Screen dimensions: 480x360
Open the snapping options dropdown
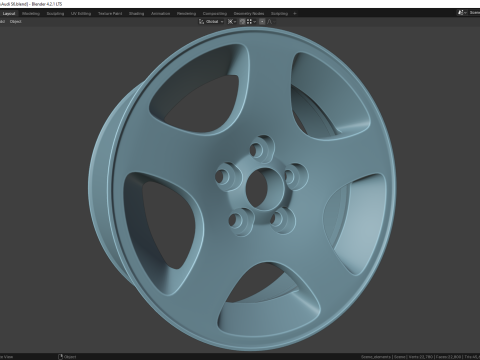point(251,22)
